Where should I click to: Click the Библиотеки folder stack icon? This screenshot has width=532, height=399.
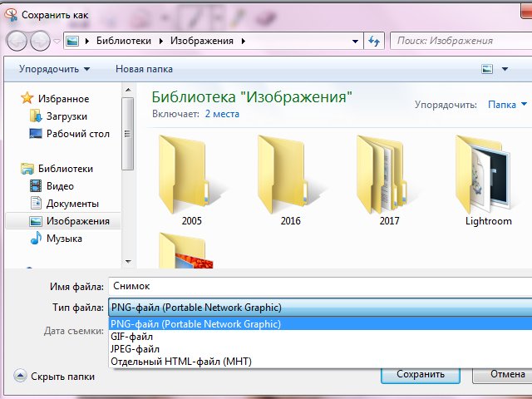pyautogui.click(x=27, y=169)
